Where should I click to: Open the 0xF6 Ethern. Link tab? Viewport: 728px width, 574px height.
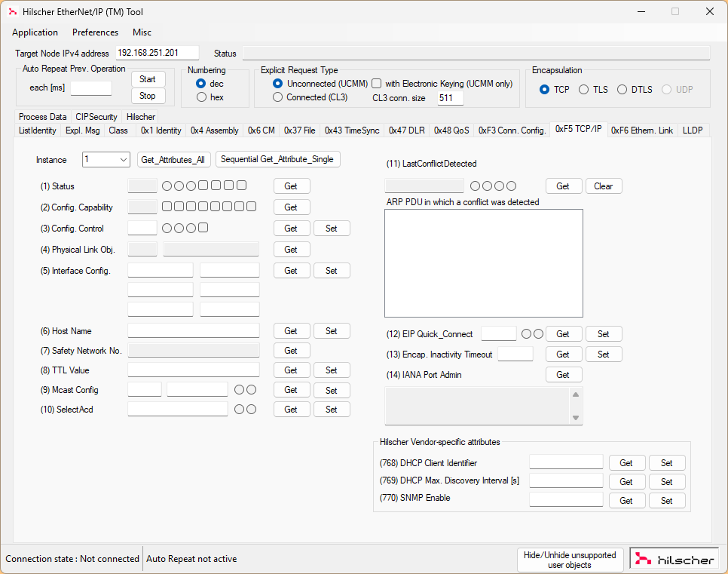click(x=641, y=130)
